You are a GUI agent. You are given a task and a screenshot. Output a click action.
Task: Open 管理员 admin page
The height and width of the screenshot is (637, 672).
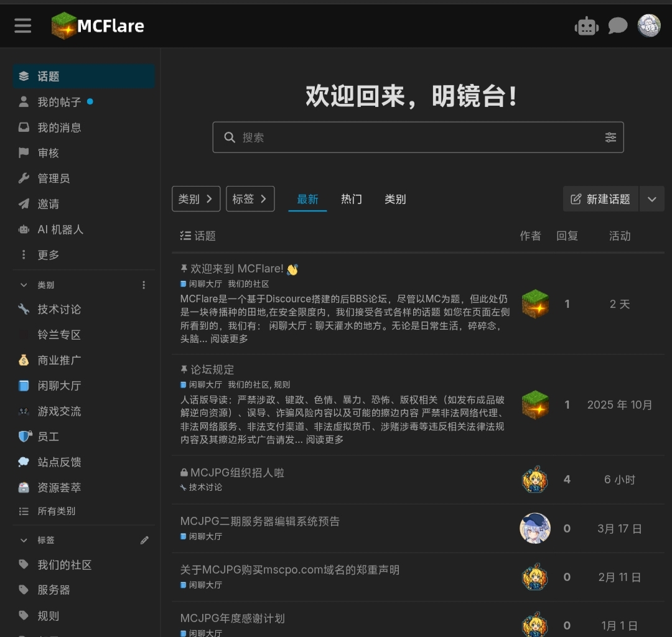83,178
